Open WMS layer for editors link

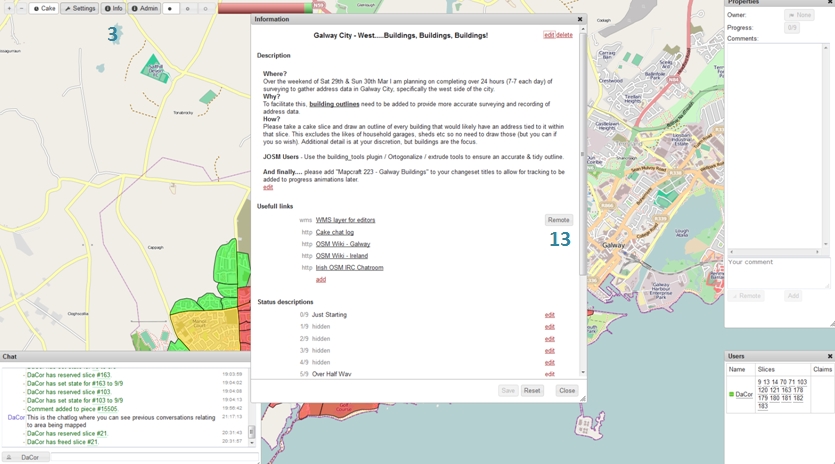coord(345,220)
